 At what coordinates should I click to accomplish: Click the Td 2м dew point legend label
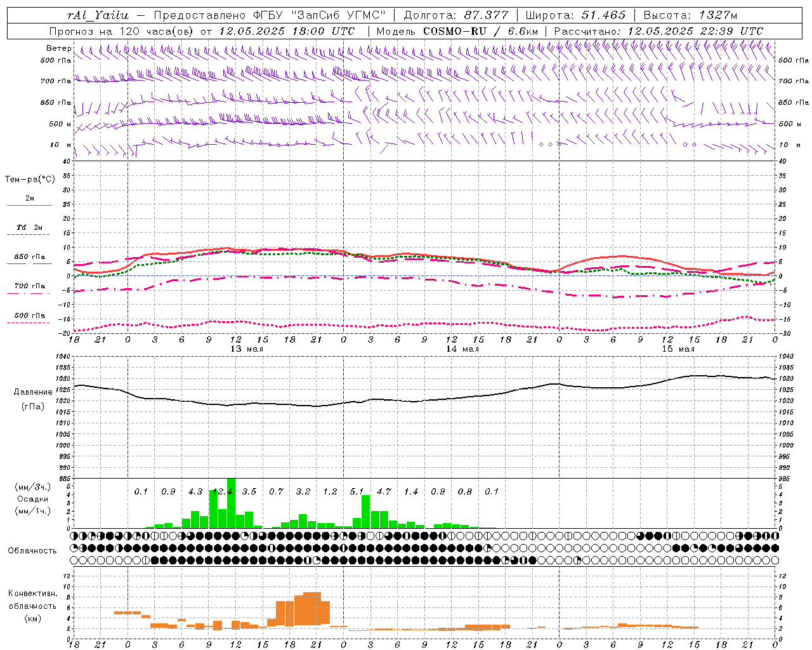pyautogui.click(x=30, y=227)
